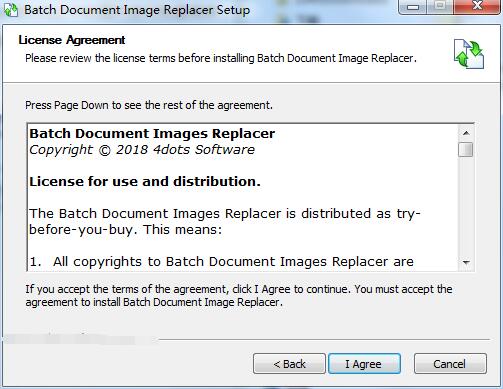Screen dimensions: 503x389
Task: Click the empty scrollbar track below the thumb
Action: (466, 206)
